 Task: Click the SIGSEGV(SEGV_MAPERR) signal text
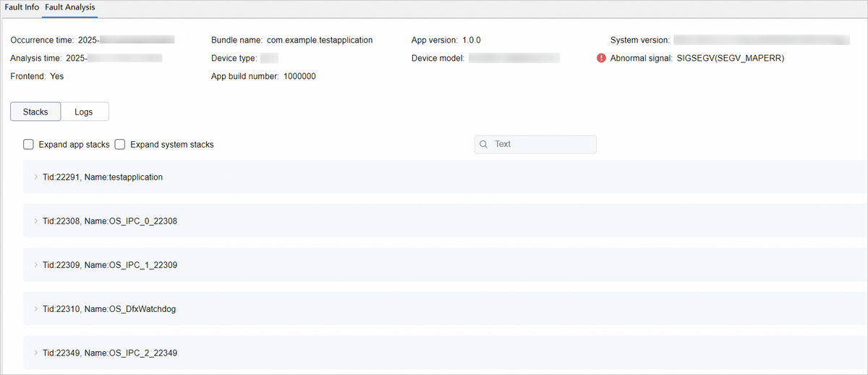[x=730, y=59]
